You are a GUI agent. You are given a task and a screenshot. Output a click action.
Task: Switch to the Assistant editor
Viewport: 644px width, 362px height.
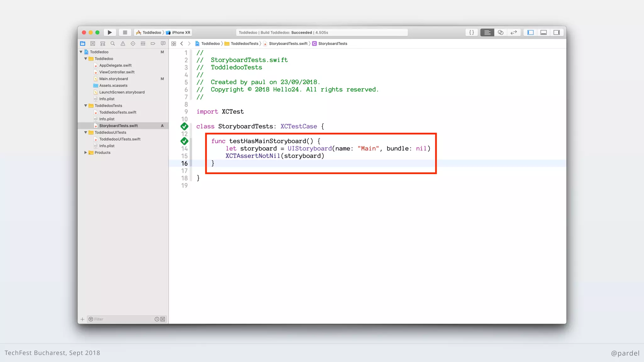pyautogui.click(x=500, y=32)
